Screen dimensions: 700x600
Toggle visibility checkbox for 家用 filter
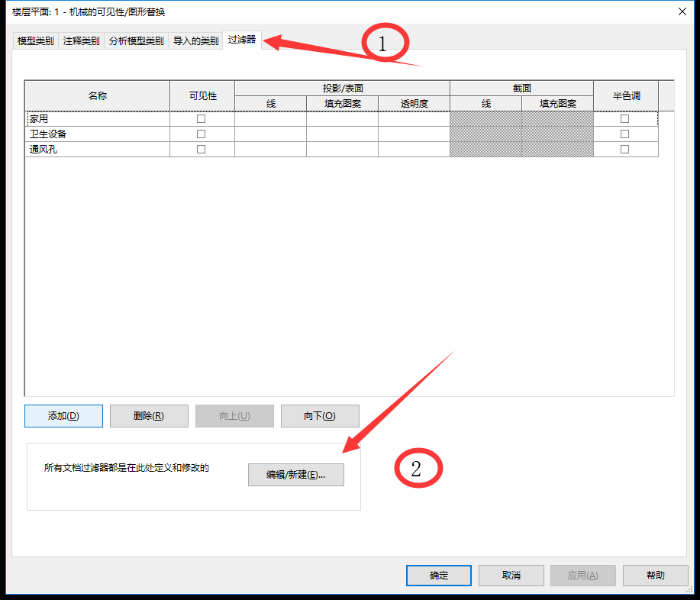(202, 119)
